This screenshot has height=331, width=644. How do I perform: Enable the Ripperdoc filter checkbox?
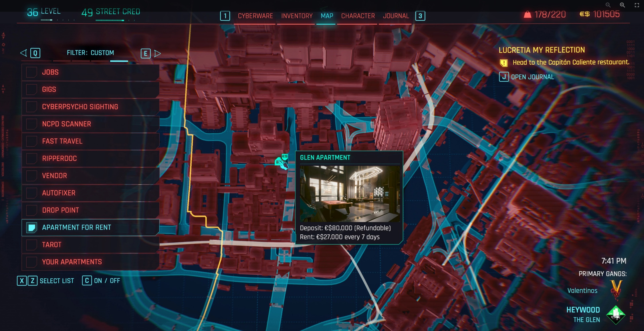pos(31,158)
